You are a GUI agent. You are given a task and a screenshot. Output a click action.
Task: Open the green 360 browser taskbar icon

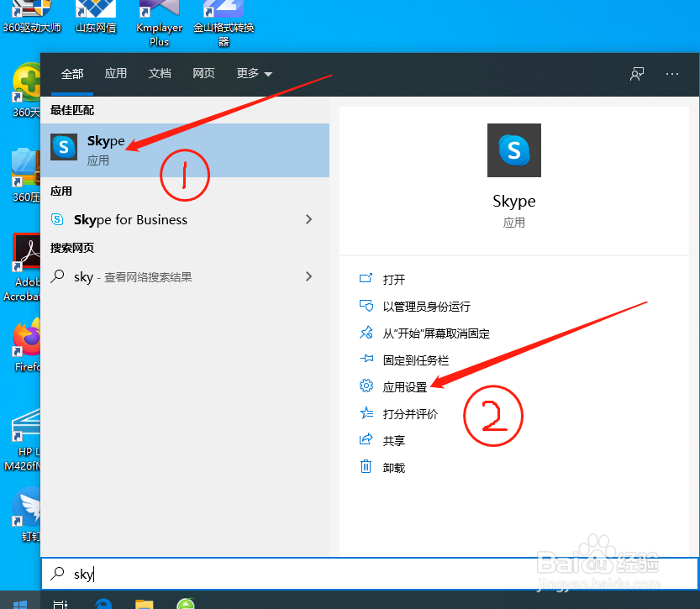coord(186,604)
